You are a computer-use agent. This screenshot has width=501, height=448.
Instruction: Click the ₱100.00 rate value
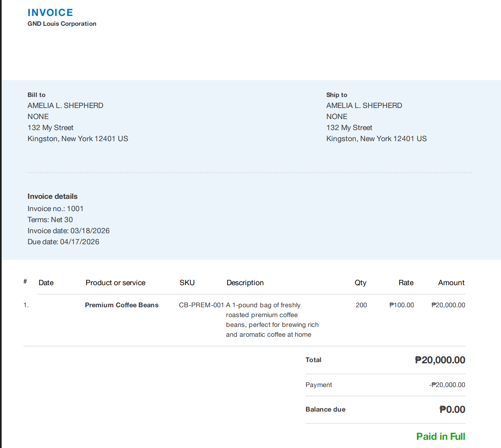point(402,305)
